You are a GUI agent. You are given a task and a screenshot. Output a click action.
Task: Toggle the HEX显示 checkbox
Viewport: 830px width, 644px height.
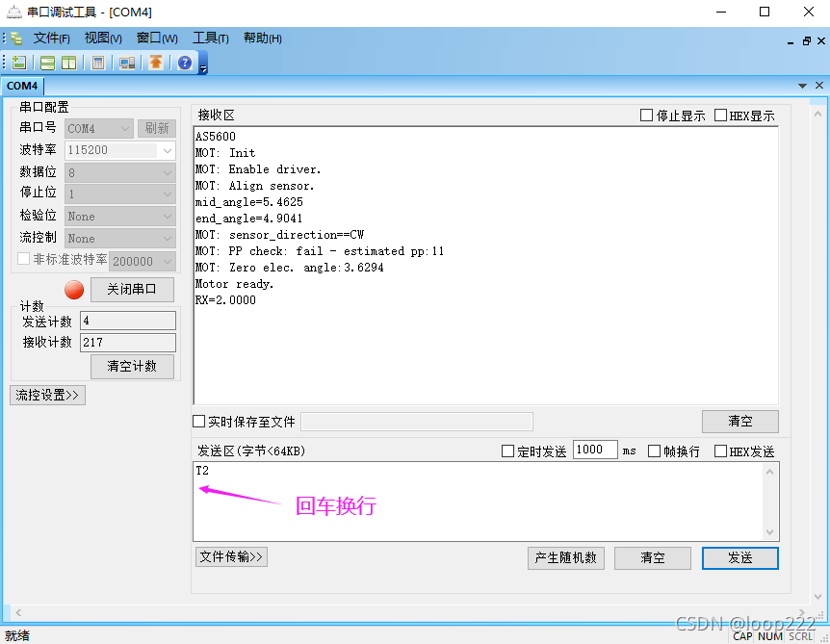point(720,115)
